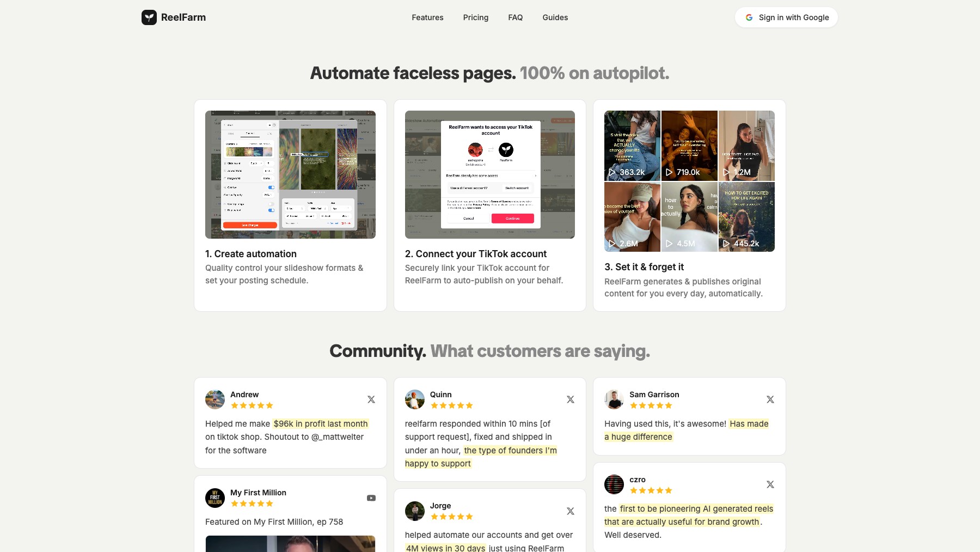Open X icon on Quinn's review
The width and height of the screenshot is (980, 552).
click(x=571, y=399)
